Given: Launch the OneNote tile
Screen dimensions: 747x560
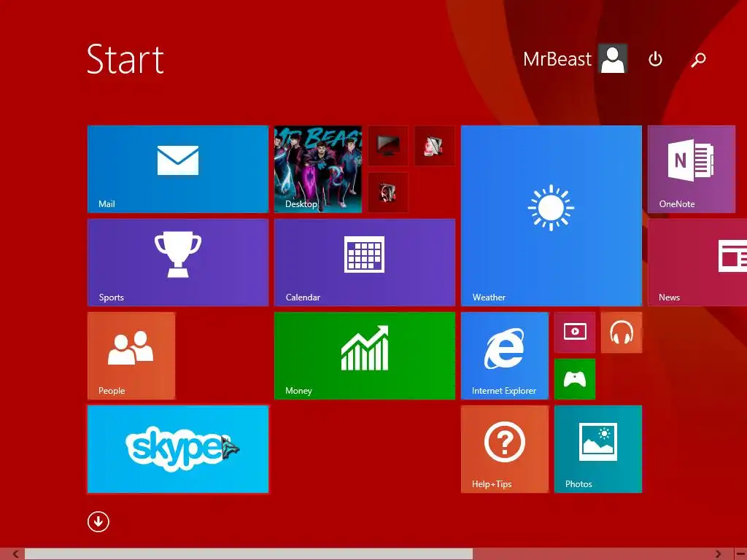Looking at the screenshot, I should click(692, 169).
